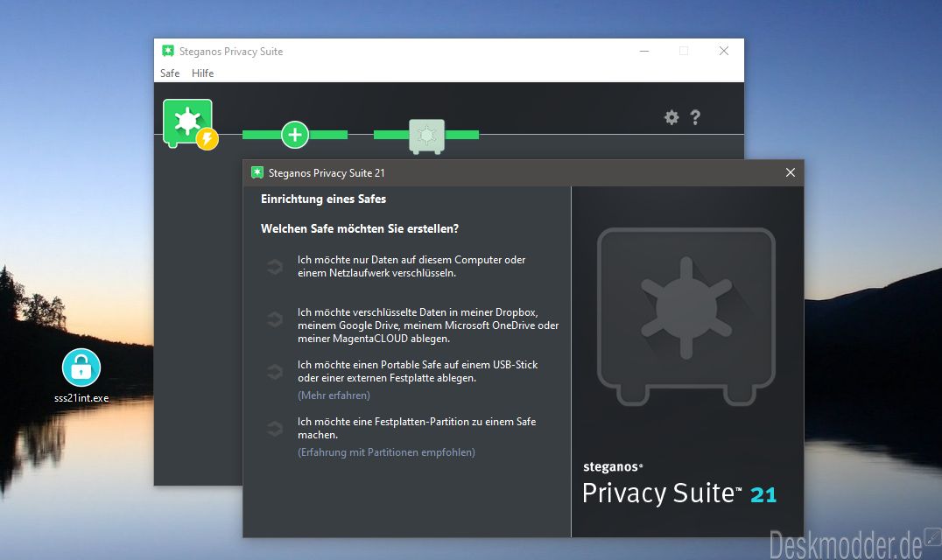This screenshot has height=560, width=942.
Task: Click the '(Mehr erfahren)' link
Action: (334, 395)
